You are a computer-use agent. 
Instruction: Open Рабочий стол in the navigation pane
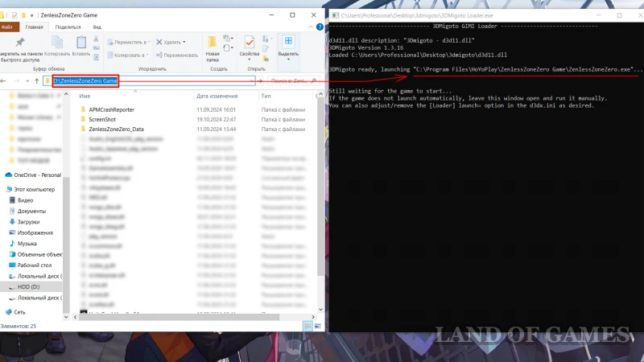[35, 265]
